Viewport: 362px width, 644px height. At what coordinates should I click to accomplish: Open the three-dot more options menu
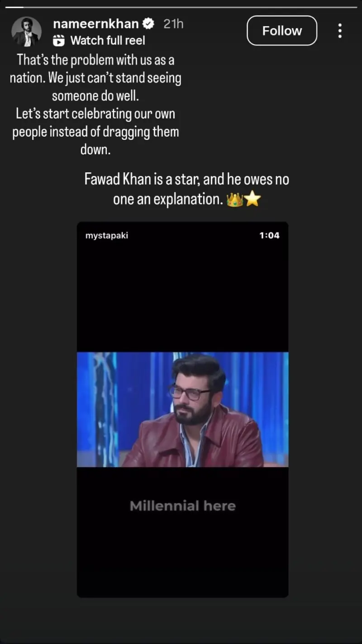pos(339,31)
